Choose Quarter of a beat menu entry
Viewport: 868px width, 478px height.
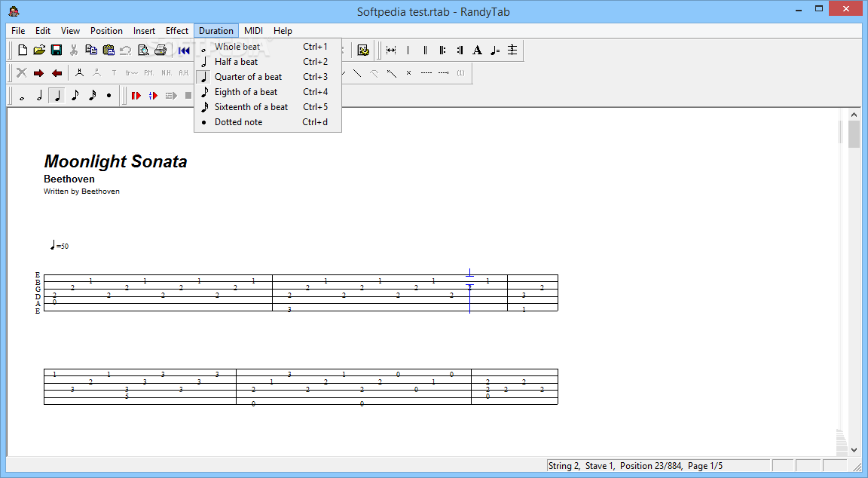pyautogui.click(x=268, y=76)
